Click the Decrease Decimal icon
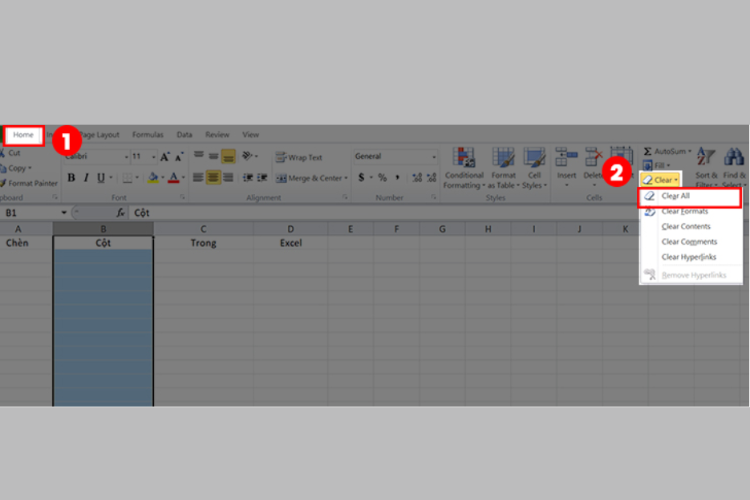Image resolution: width=750 pixels, height=500 pixels. click(x=431, y=178)
